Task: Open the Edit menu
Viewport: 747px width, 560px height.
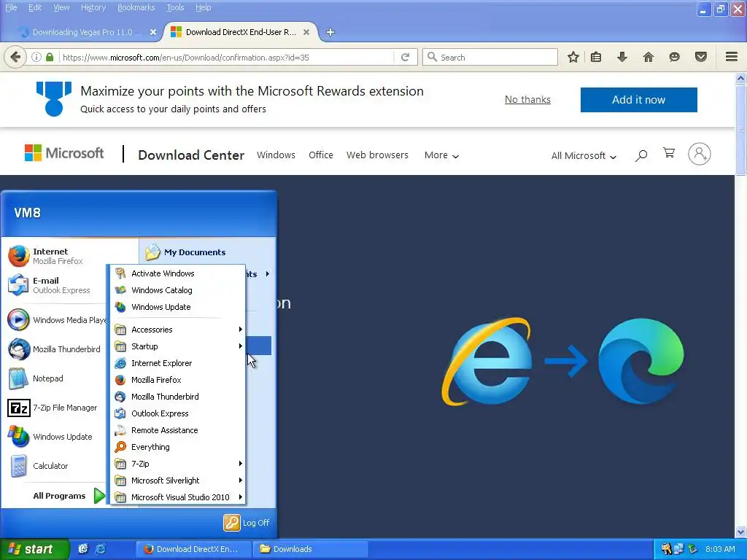Action: tap(35, 7)
